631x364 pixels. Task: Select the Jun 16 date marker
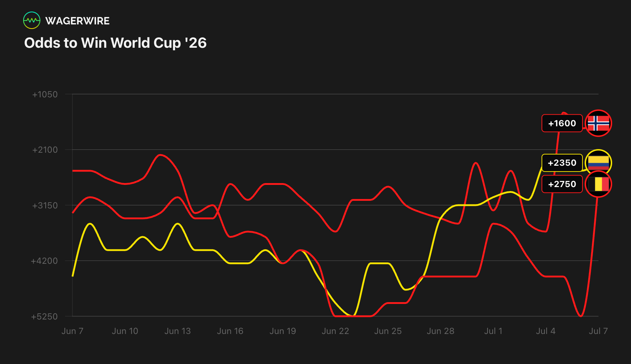pyautogui.click(x=230, y=331)
